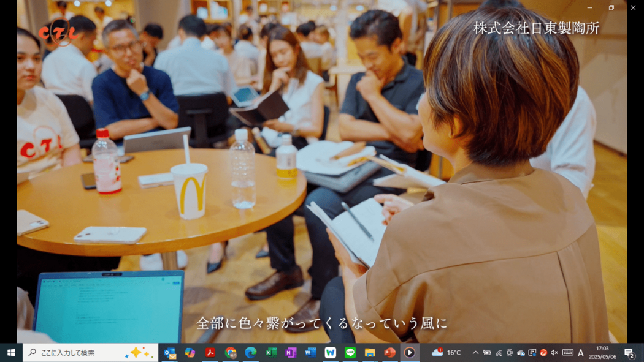Screen dimensions: 644x362
Task: Open Outlook from the taskbar
Action: coord(170,353)
